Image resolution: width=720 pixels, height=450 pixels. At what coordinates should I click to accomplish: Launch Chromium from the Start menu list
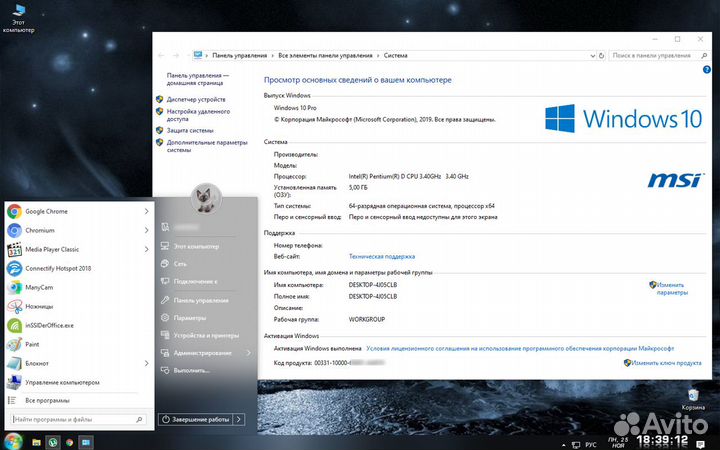point(78,230)
